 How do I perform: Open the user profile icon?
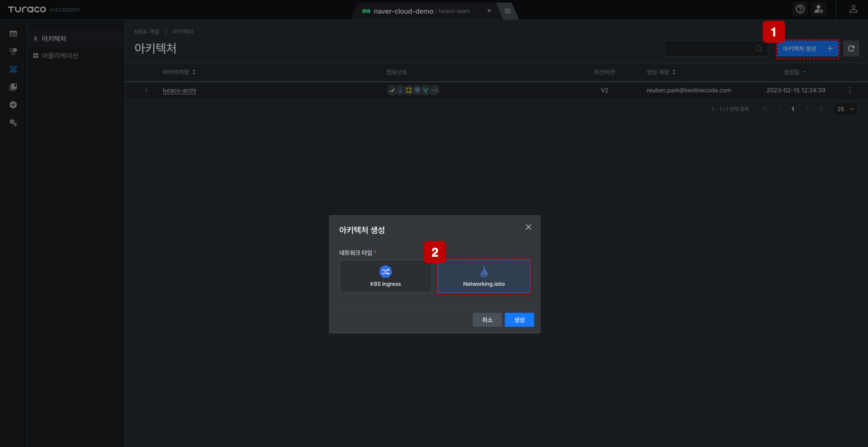tap(853, 9)
